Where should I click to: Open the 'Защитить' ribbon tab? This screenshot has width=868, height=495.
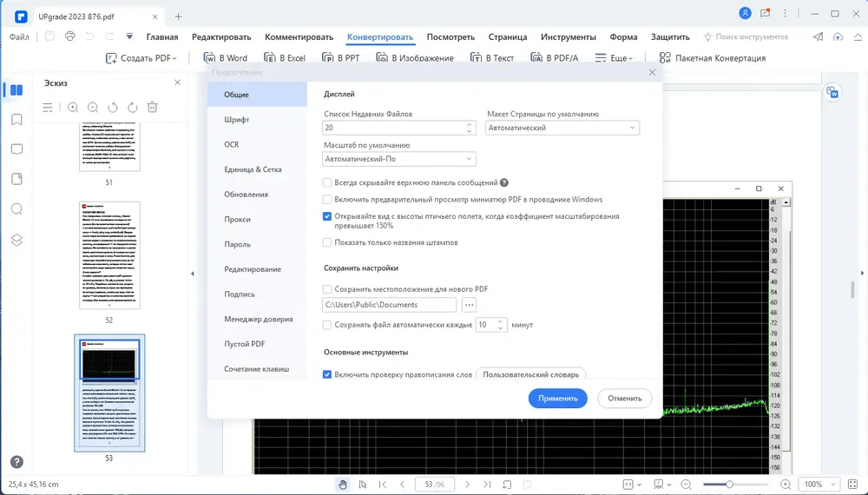point(670,37)
